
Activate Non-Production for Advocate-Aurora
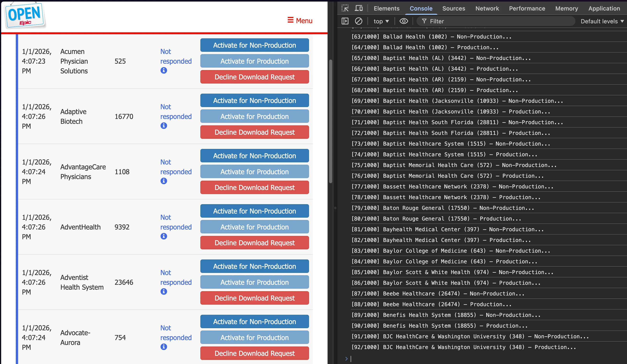pyautogui.click(x=254, y=321)
